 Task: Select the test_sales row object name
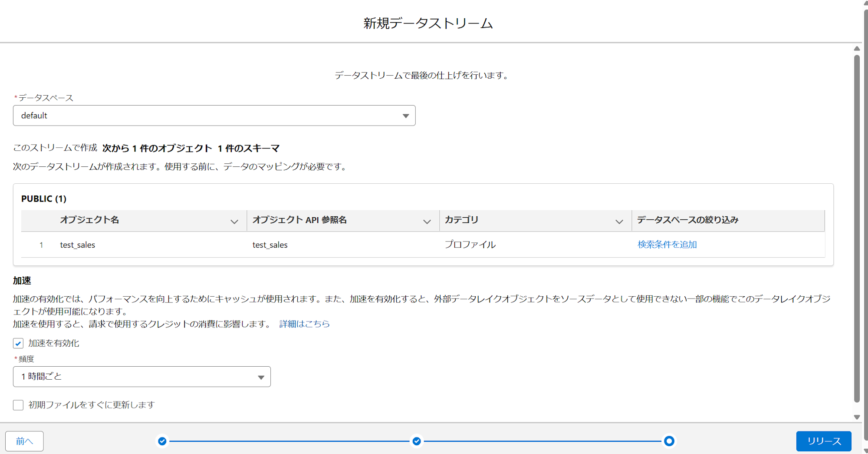pos(78,245)
